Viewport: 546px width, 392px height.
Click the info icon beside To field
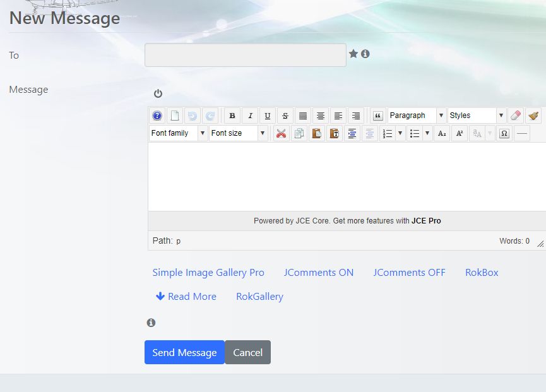[365, 54]
